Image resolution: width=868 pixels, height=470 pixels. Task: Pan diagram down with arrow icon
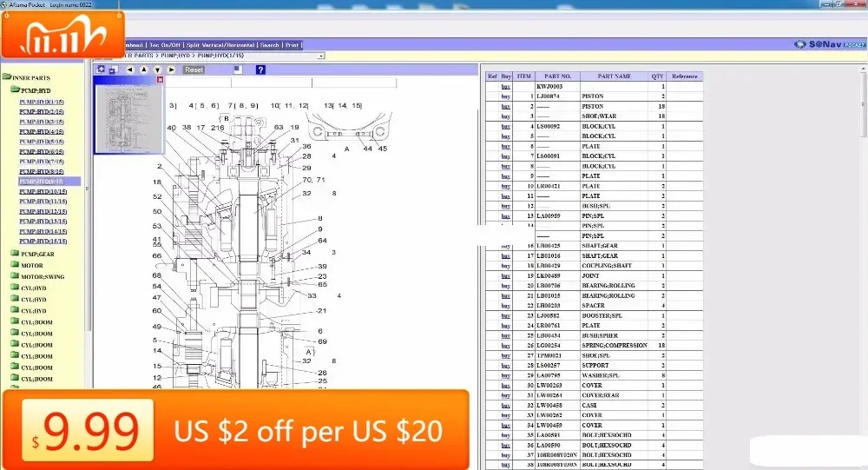click(x=157, y=70)
